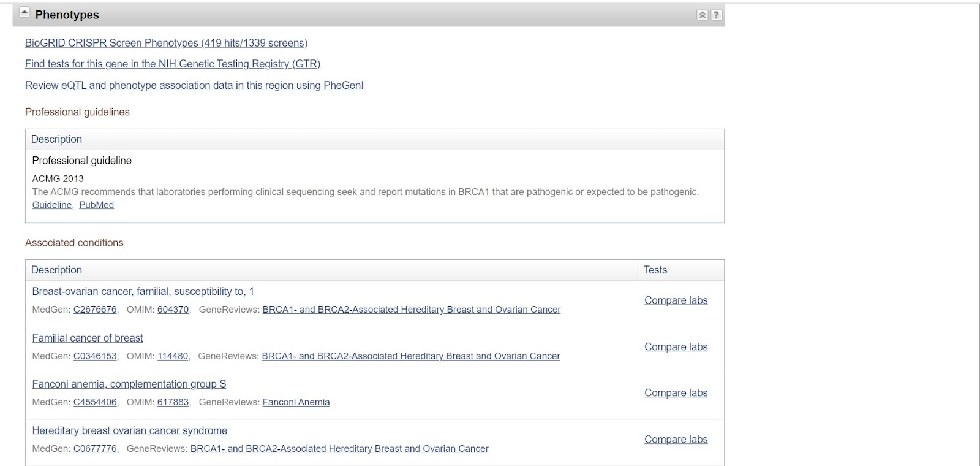
Task: Open the ACMG Guideline link
Action: [52, 205]
